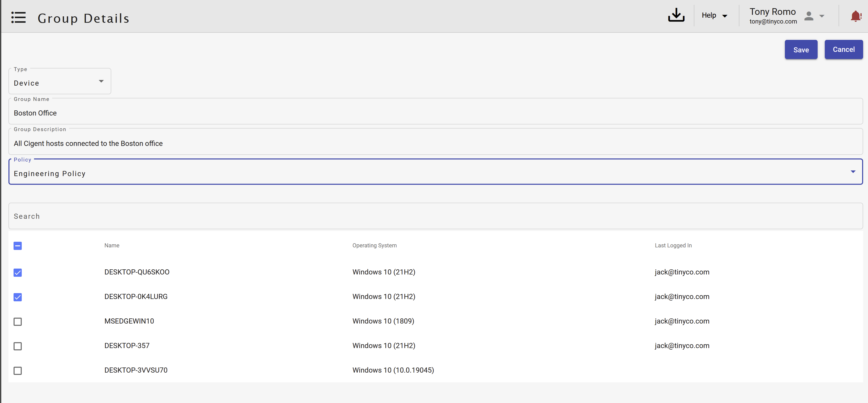868x403 pixels.
Task: Click the user profile avatar icon
Action: (808, 16)
